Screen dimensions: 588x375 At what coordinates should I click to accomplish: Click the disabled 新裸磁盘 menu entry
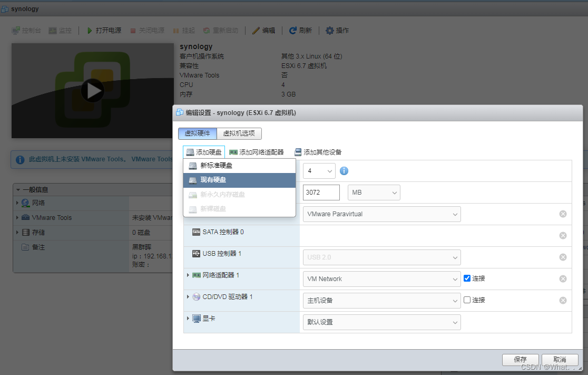[239, 209]
